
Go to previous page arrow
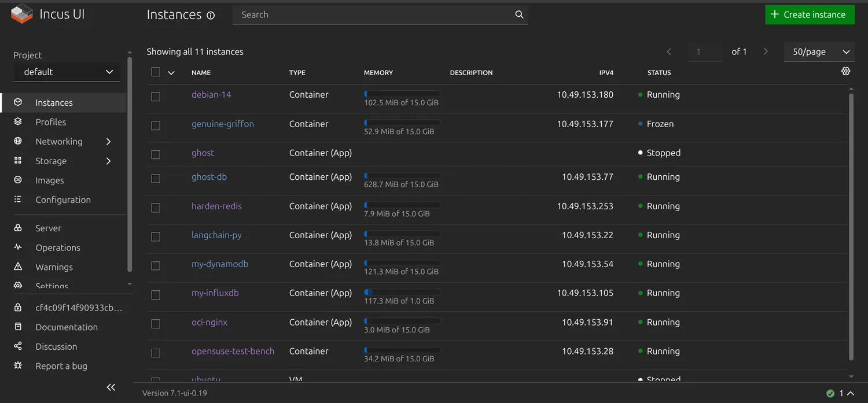coord(669,51)
